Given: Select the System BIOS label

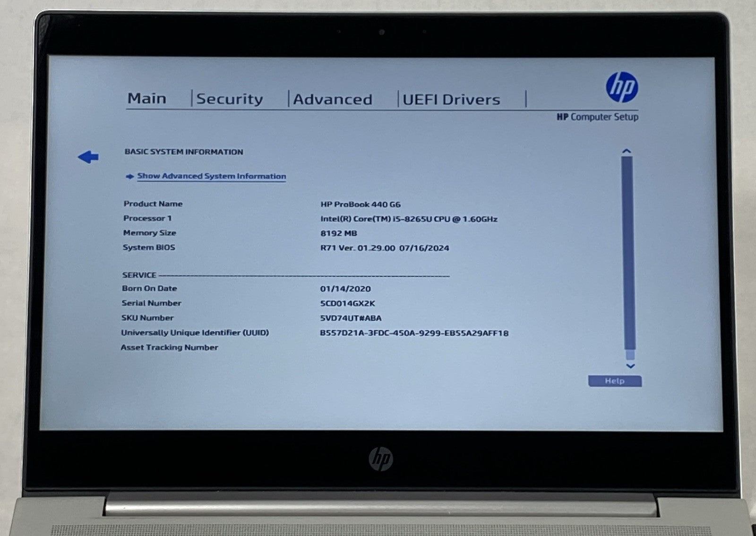Looking at the screenshot, I should 149,247.
